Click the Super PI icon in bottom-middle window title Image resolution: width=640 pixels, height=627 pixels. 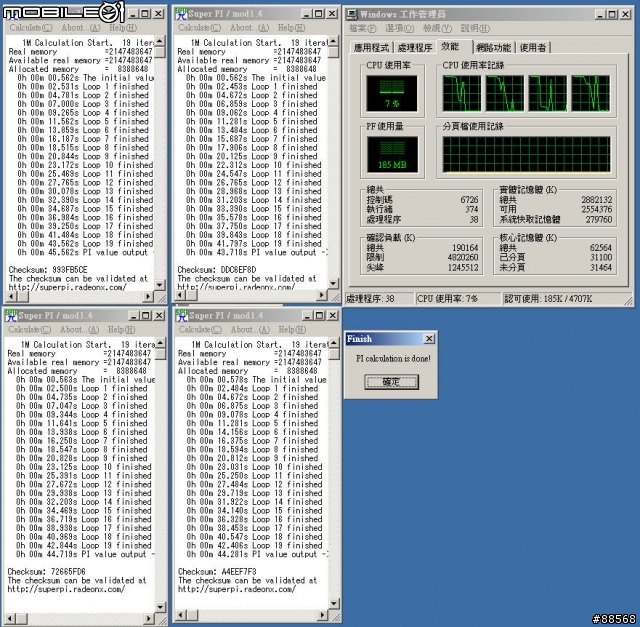point(182,316)
